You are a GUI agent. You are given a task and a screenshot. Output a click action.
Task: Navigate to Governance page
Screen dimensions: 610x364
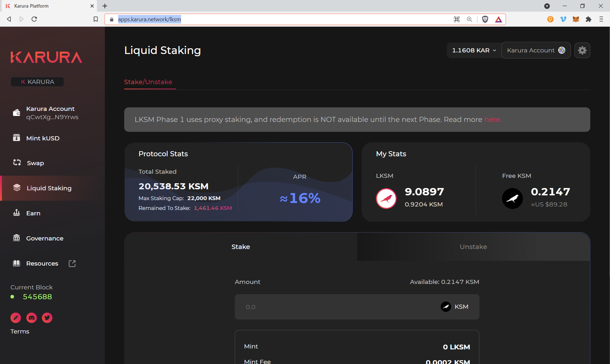click(44, 238)
